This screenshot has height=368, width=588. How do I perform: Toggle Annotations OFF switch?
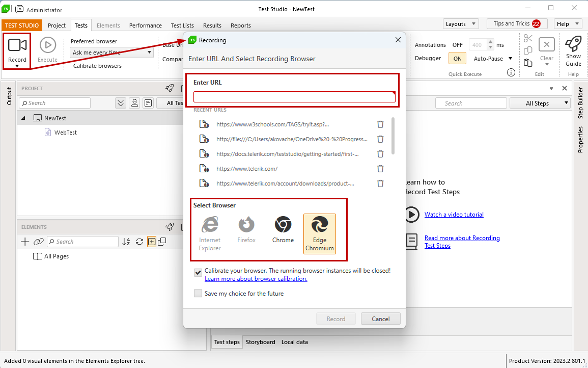coord(458,45)
